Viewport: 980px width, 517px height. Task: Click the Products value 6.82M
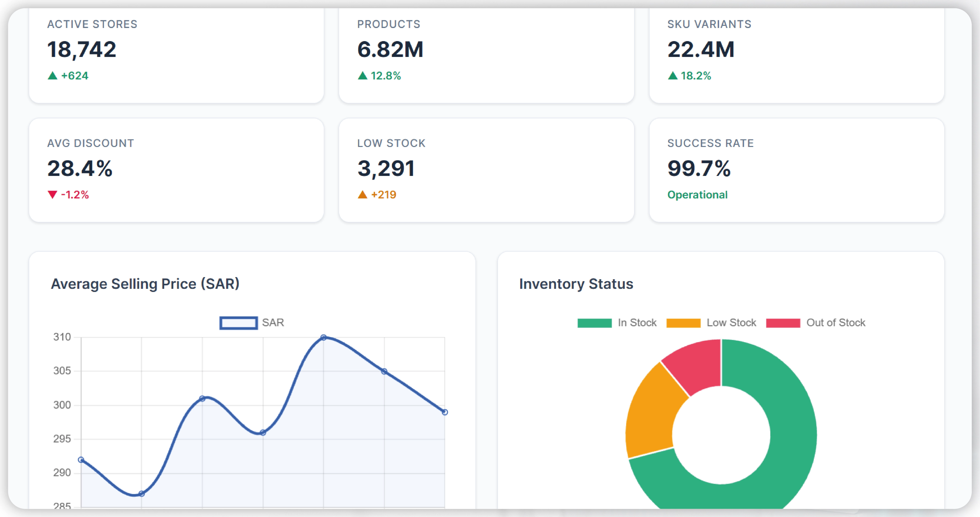pyautogui.click(x=390, y=50)
